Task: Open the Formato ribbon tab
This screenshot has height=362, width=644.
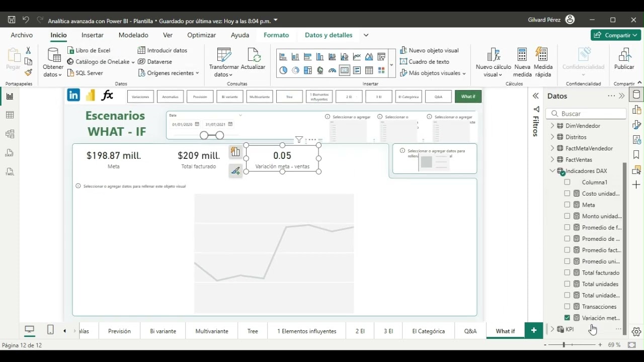Action: [x=276, y=35]
